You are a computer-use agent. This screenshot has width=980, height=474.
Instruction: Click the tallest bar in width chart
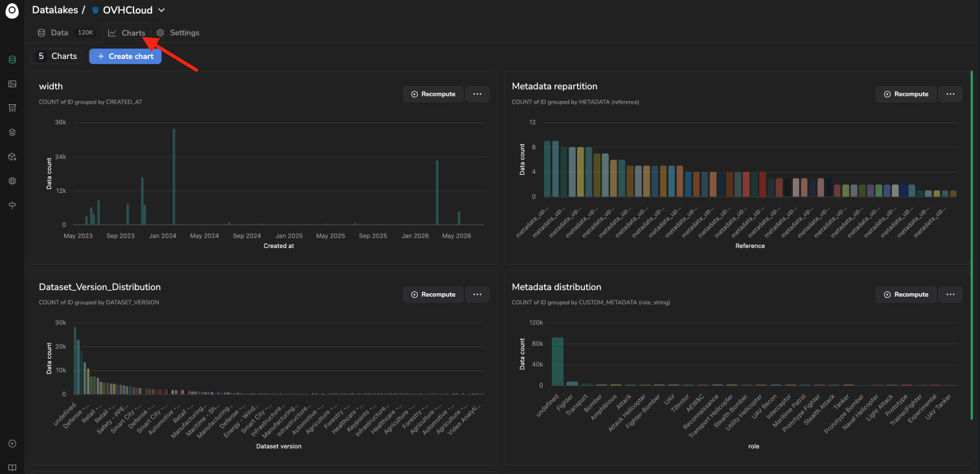coord(174,176)
